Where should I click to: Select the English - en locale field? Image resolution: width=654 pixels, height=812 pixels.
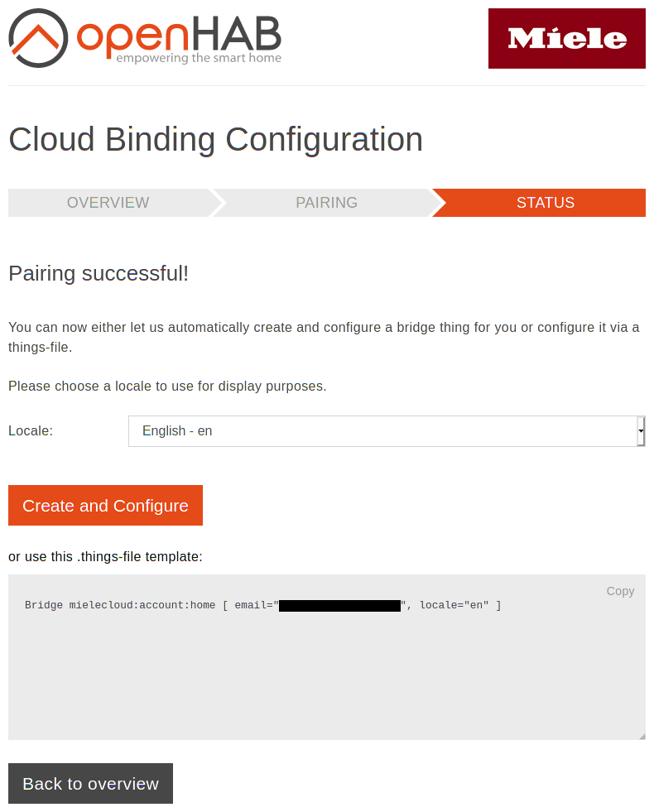381,431
